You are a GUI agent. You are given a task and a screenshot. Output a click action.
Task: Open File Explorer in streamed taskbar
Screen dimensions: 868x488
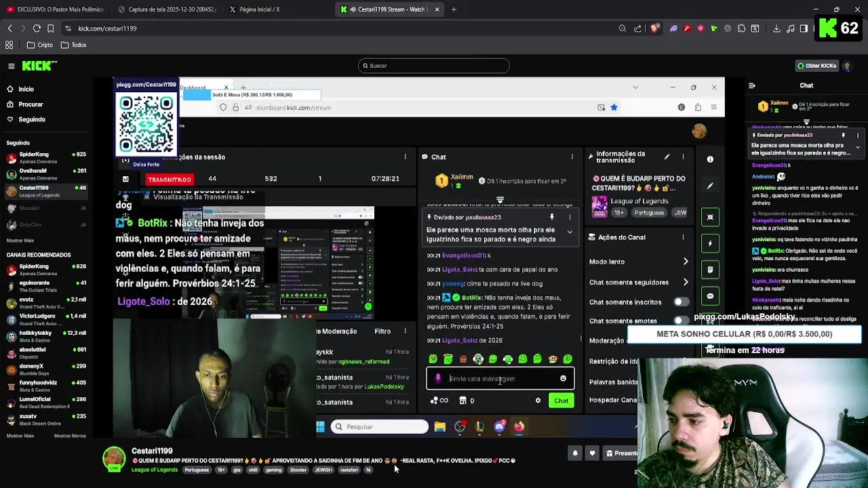[440, 427]
